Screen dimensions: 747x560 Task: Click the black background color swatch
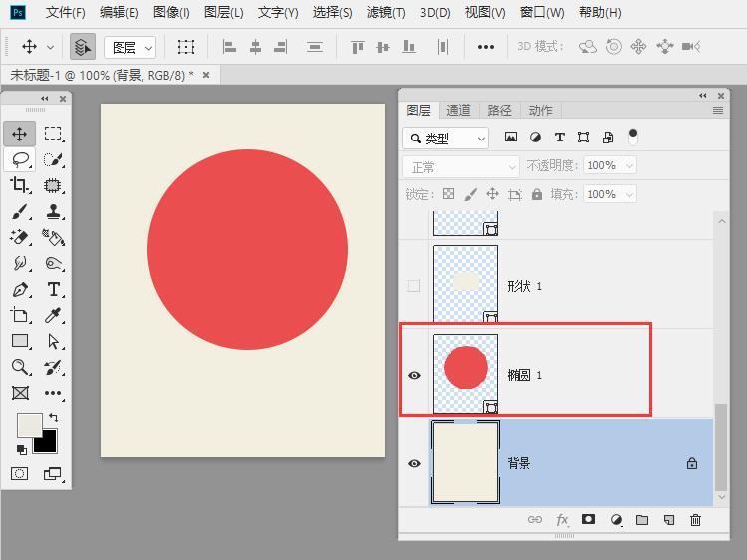47,443
